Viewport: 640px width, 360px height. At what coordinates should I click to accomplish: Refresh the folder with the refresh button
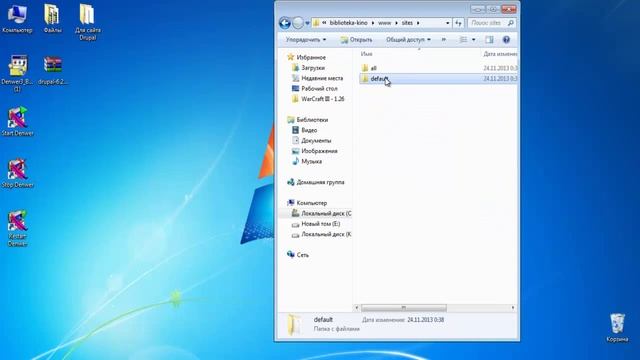tap(458, 23)
